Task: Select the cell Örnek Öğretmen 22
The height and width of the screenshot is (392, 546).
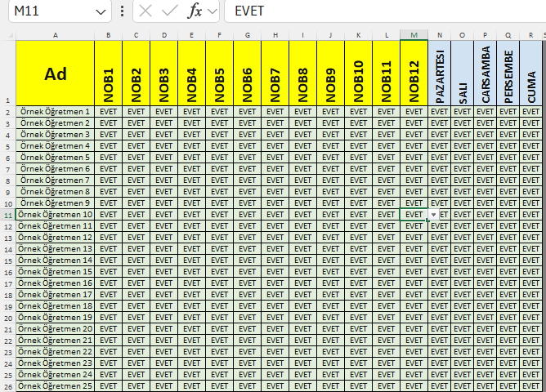Action: [55, 352]
